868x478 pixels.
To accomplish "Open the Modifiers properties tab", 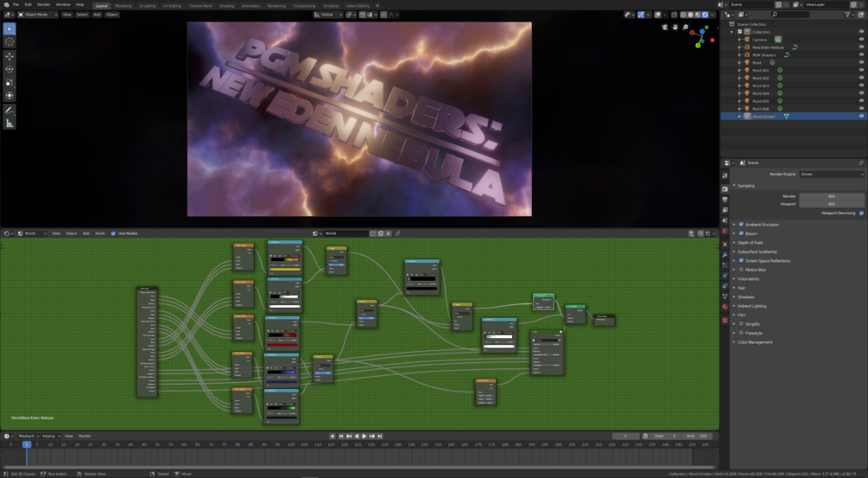I will pos(725,255).
